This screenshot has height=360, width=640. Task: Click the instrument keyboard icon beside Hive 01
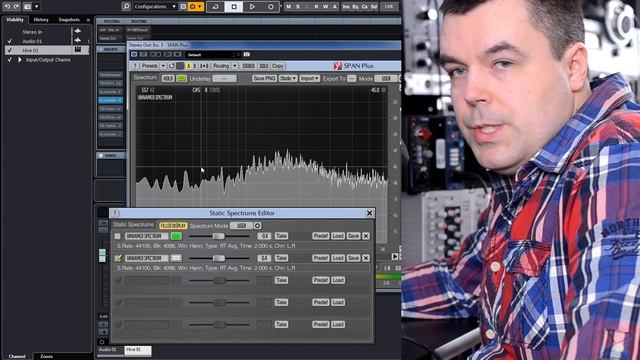point(78,50)
